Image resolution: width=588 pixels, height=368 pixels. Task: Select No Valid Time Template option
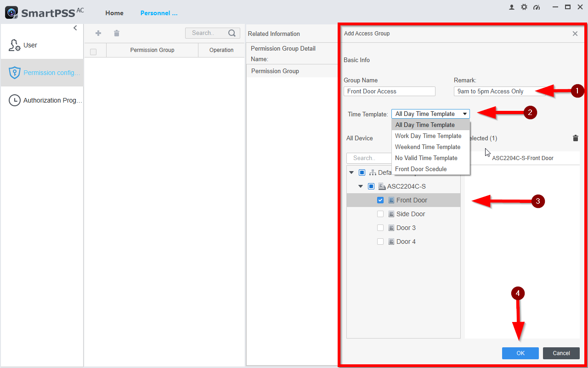[x=430, y=158]
